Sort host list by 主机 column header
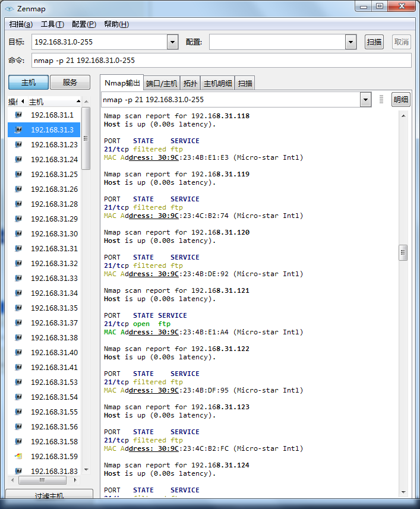420x509 pixels. click(x=54, y=102)
